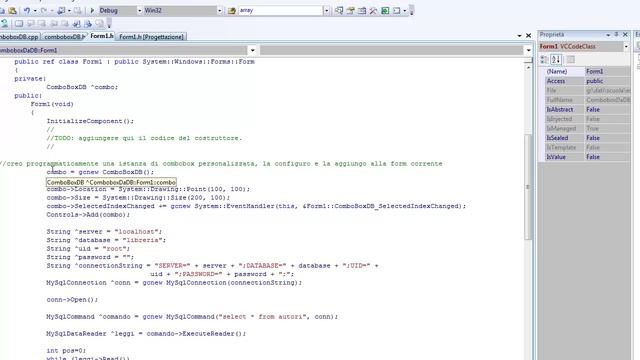This screenshot has width=640, height=360.
Task: Click the 'conn->Open();' code line
Action: pos(72,300)
